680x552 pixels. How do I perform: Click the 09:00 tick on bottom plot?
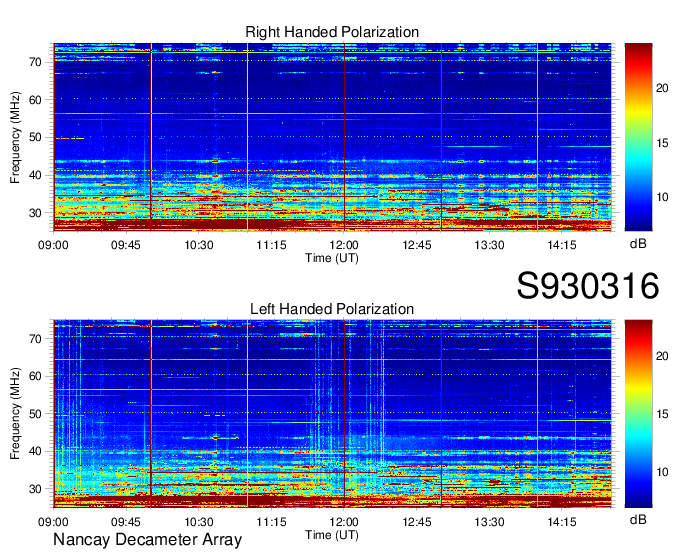point(53,522)
